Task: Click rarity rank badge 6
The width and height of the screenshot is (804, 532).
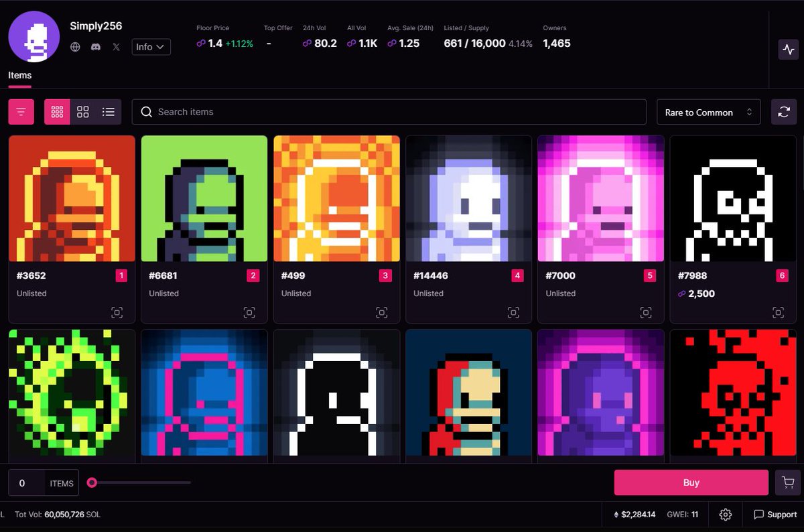Action: (782, 275)
